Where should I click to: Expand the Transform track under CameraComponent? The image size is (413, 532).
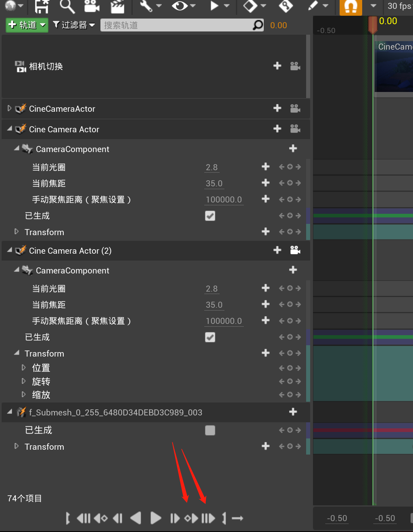[x=17, y=232]
